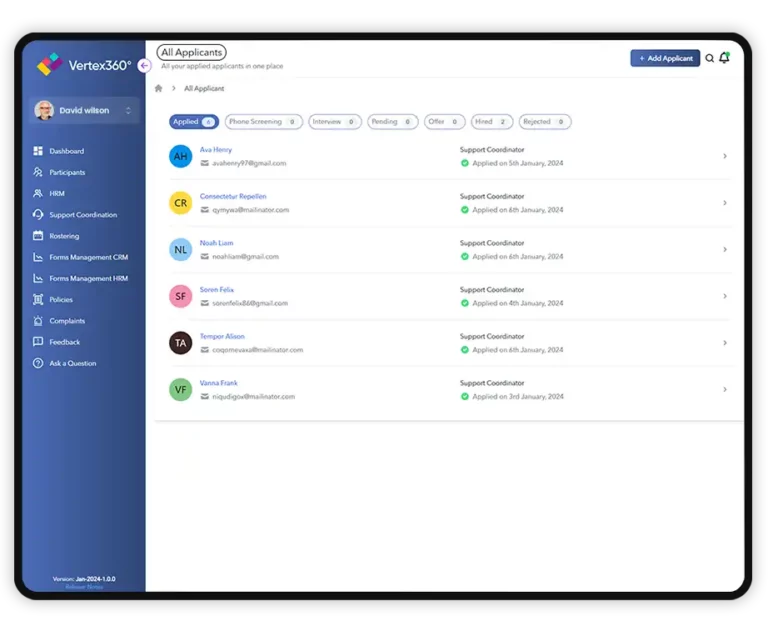
Task: Select the Rejected filter tab
Action: (545, 122)
